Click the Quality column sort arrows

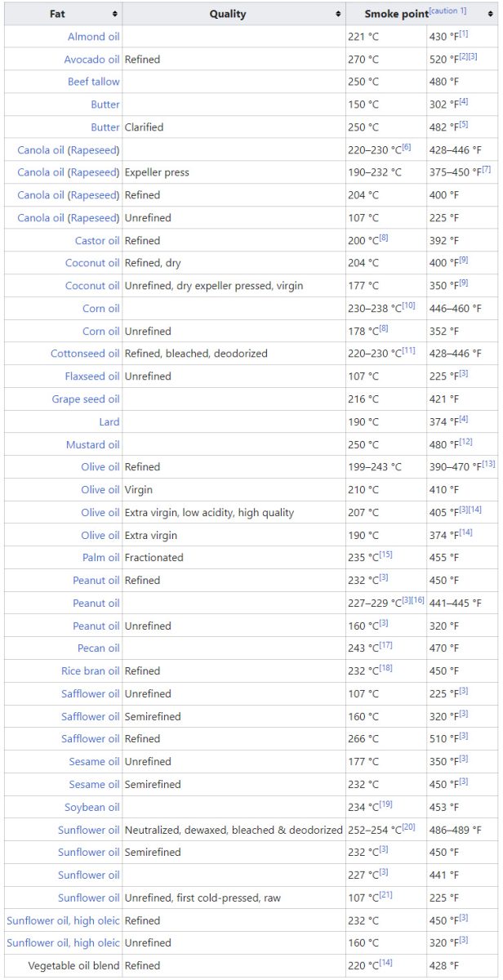pyautogui.click(x=338, y=14)
